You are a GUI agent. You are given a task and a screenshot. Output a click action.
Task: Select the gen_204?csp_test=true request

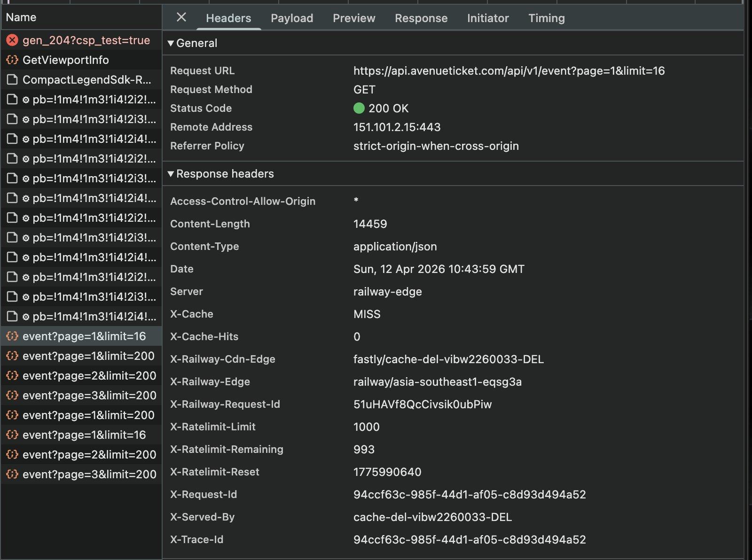(x=81, y=40)
